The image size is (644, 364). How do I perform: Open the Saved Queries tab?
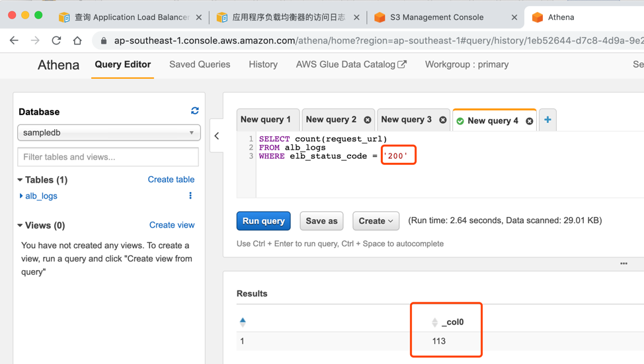200,65
